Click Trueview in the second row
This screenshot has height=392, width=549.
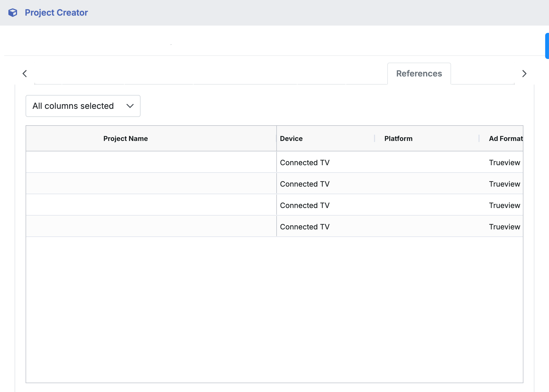tap(504, 184)
